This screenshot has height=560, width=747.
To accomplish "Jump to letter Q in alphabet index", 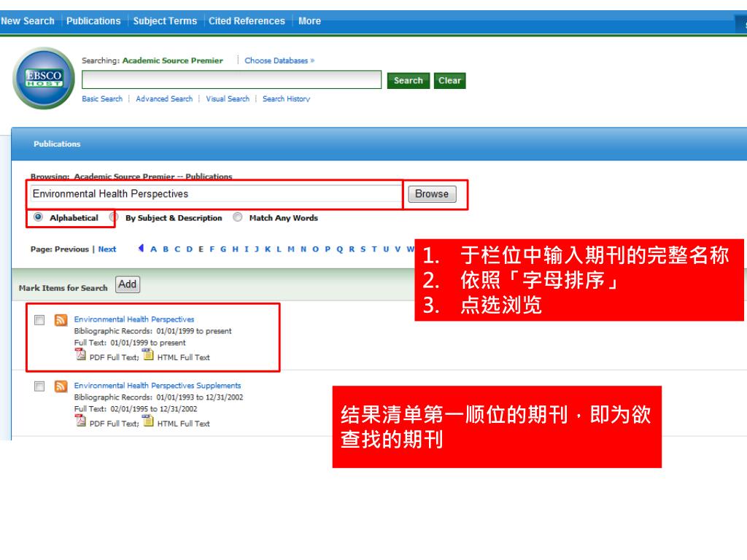I will [340, 249].
